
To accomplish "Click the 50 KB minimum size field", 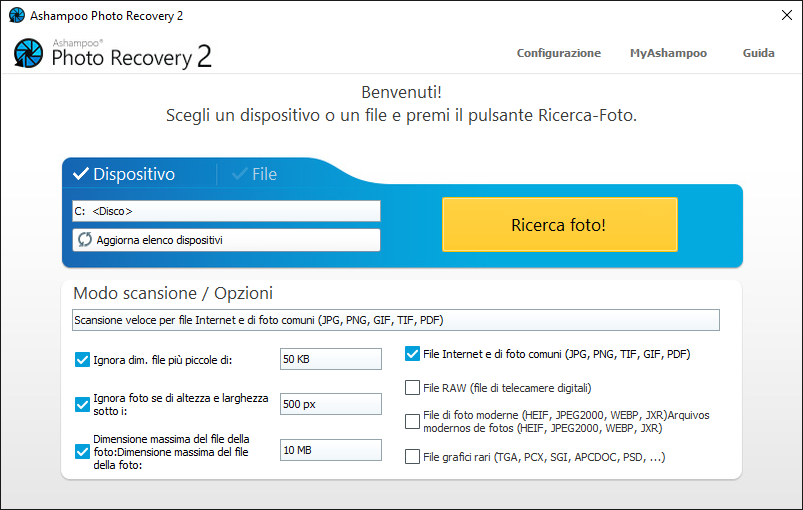I will click(331, 359).
